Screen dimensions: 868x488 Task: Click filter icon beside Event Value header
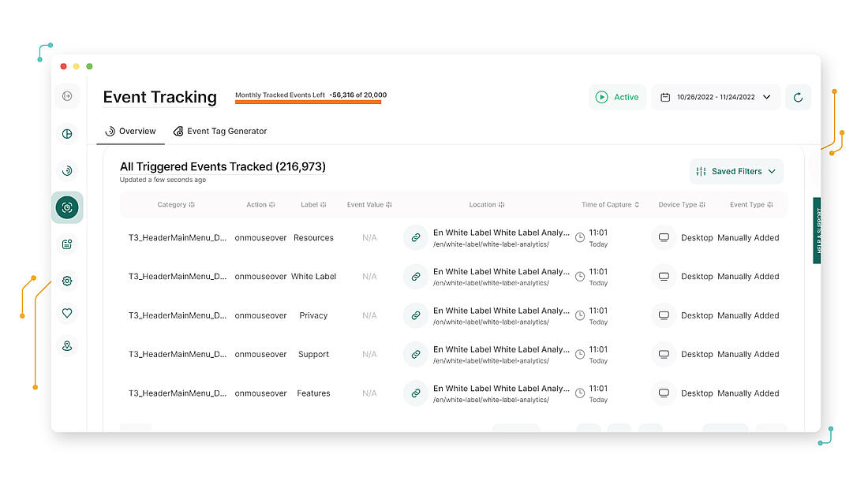pyautogui.click(x=388, y=205)
